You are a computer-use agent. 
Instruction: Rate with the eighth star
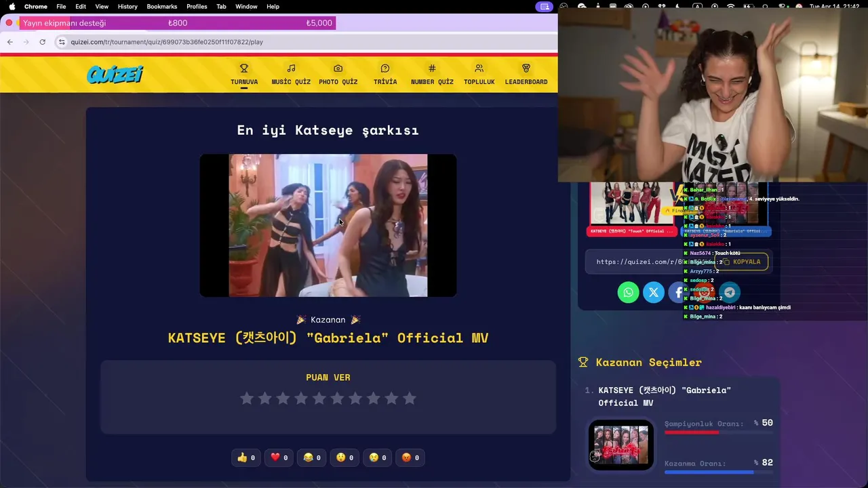374,399
